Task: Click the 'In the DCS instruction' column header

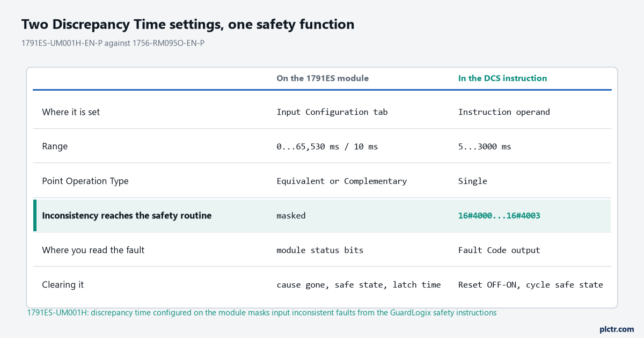Action: point(502,78)
